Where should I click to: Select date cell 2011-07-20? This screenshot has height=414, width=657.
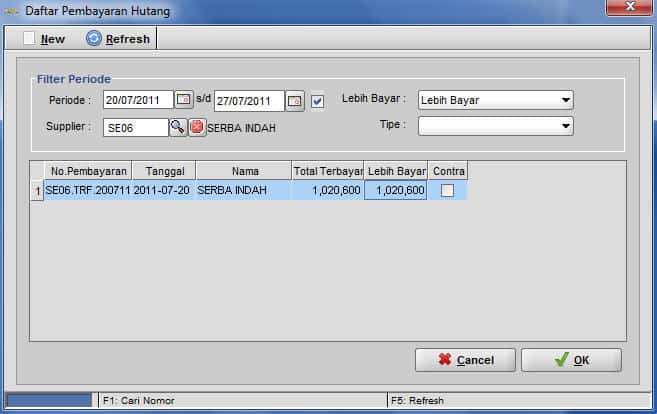[x=163, y=190]
